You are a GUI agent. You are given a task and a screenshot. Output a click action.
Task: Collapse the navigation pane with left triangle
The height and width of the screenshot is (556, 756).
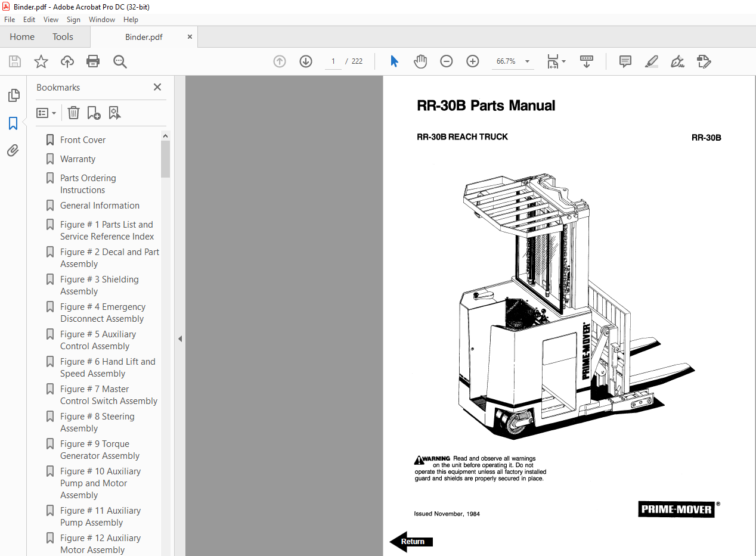click(x=180, y=338)
